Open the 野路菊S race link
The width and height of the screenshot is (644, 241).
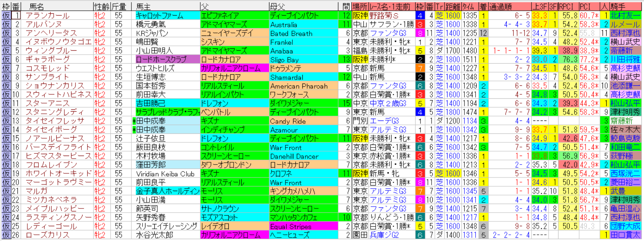(x=384, y=16)
